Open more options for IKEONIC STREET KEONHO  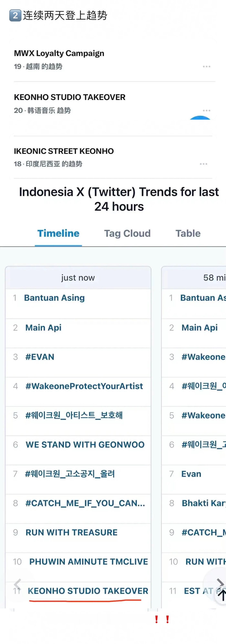coord(203,164)
